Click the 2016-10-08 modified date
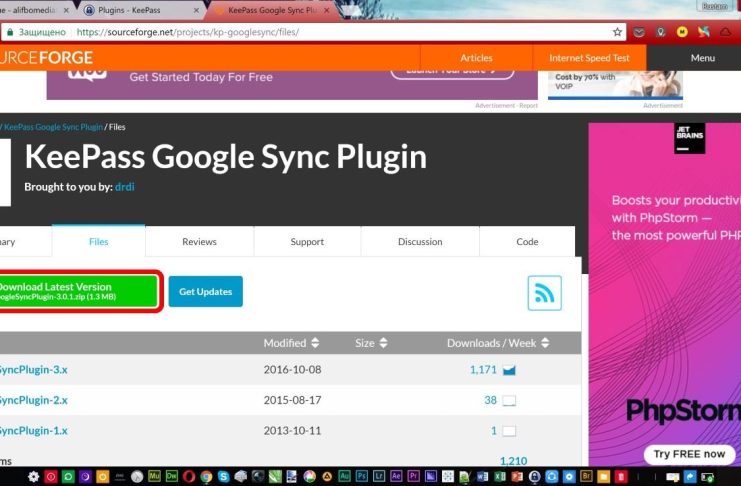741x486 pixels. pyautogui.click(x=293, y=370)
